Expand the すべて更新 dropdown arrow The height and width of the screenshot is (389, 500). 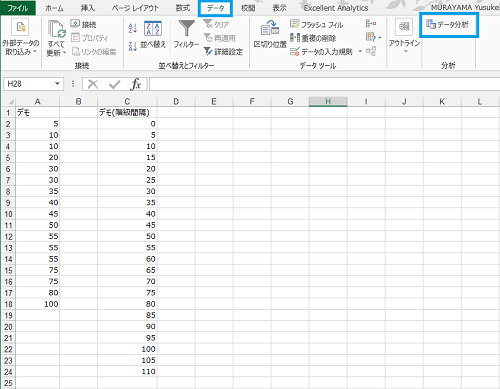tap(64, 53)
